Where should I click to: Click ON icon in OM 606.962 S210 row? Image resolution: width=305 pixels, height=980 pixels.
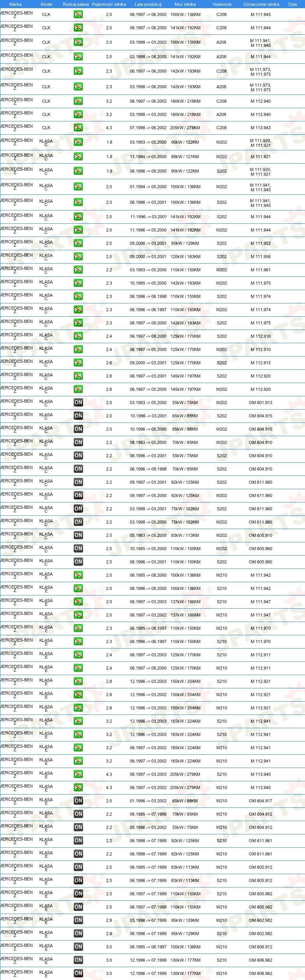click(x=78, y=960)
